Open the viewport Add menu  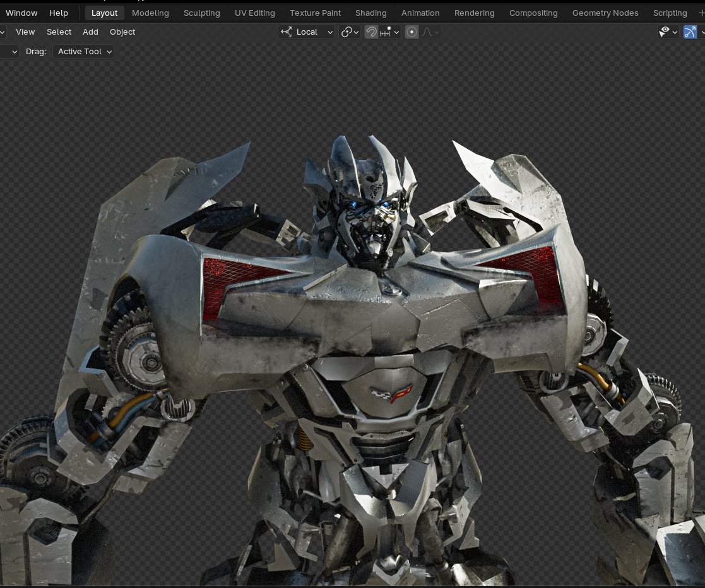tap(90, 32)
